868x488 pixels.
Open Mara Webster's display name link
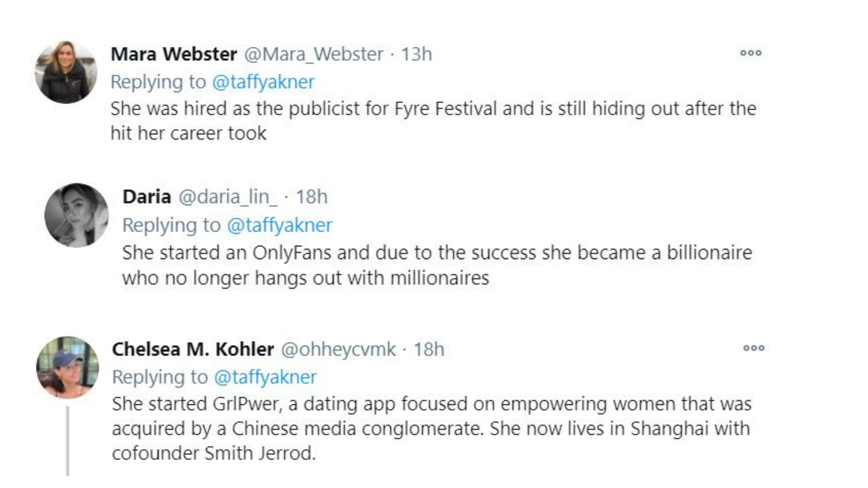pos(174,54)
